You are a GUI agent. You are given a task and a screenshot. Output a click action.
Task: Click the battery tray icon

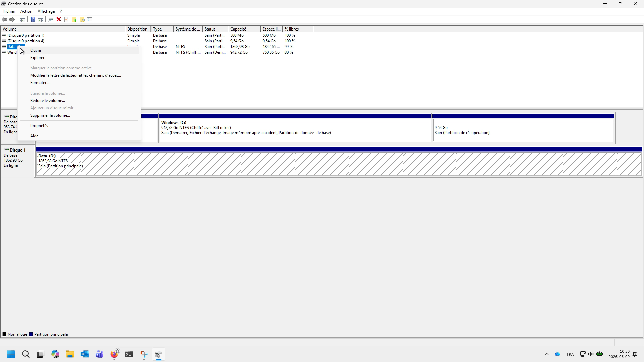click(600, 354)
